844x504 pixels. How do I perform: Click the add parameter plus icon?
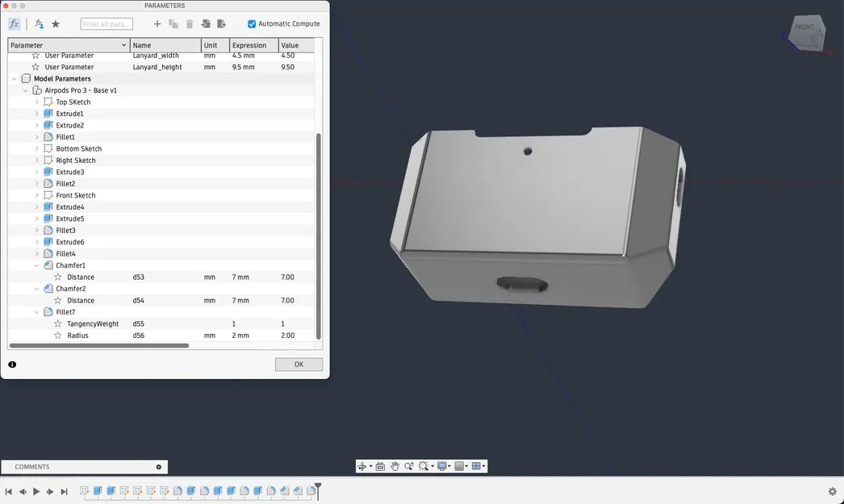click(157, 23)
